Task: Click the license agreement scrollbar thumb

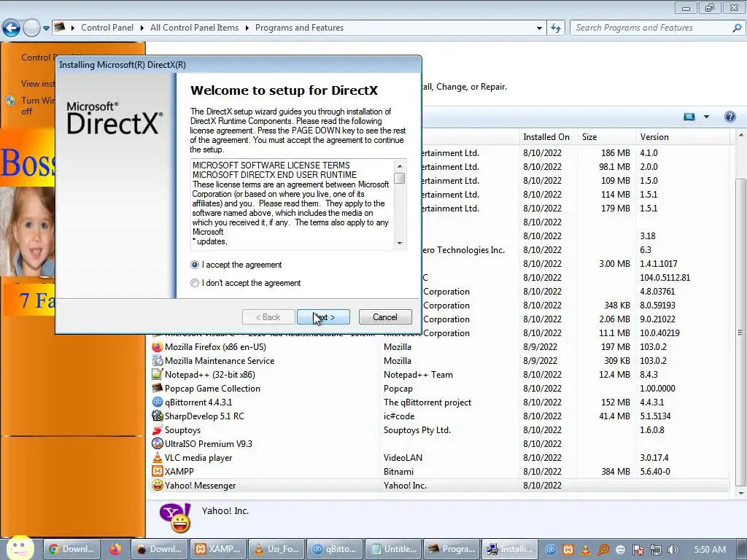Action: (400, 178)
